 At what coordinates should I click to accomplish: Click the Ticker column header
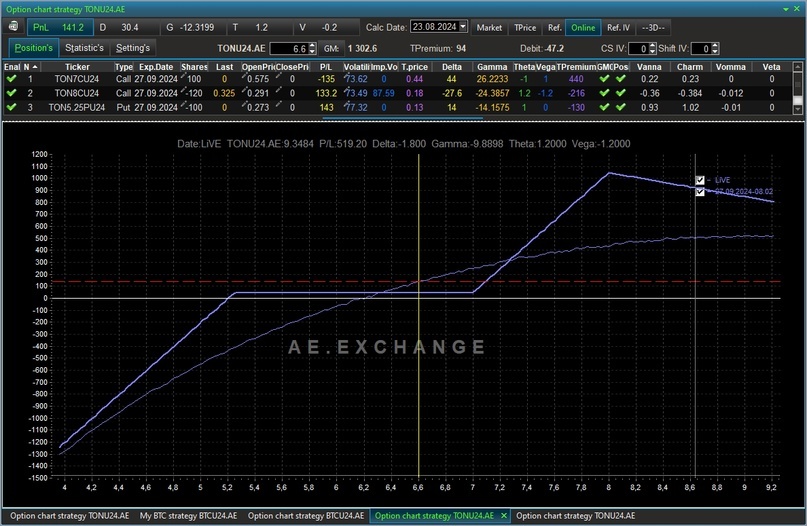click(x=77, y=67)
